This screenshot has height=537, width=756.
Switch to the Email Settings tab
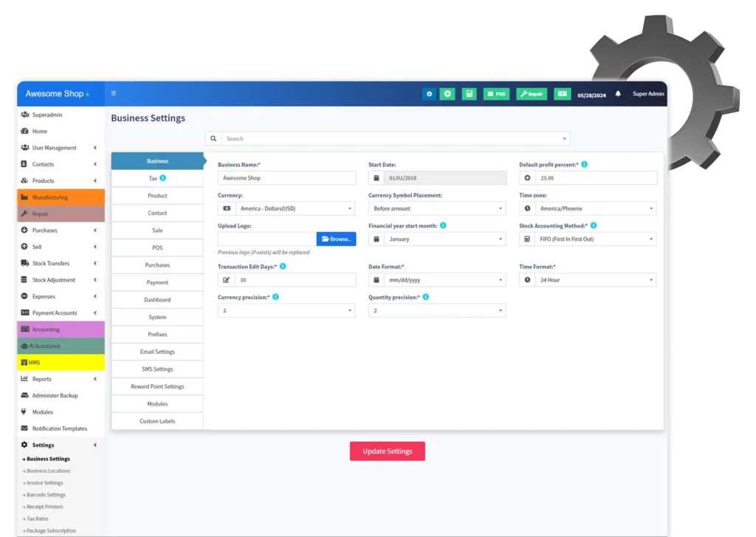tap(157, 352)
